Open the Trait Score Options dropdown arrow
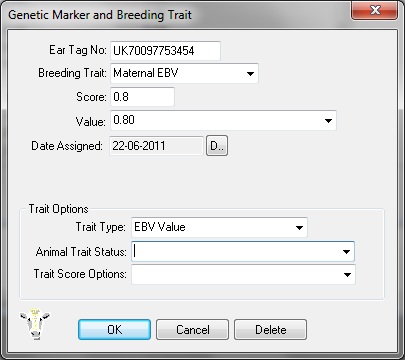Screen dimensions: 405x360 point(347,275)
